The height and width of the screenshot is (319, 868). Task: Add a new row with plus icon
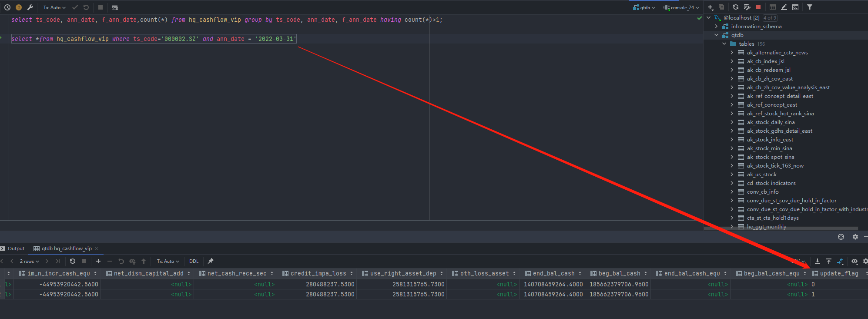(x=98, y=261)
